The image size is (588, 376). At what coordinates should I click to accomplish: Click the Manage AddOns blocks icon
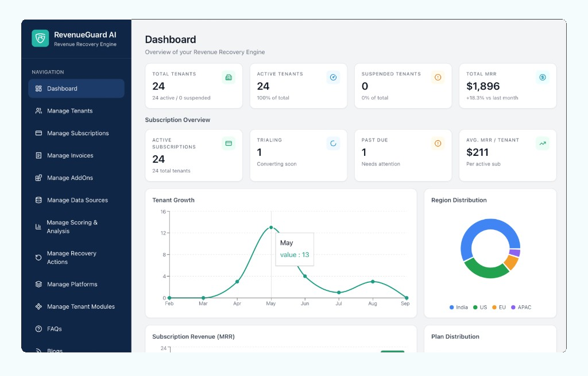pos(38,178)
